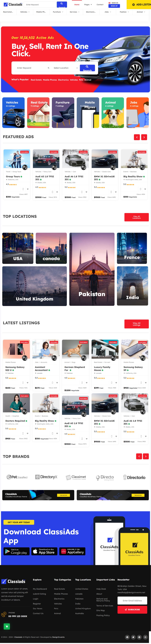Go to next Featured Ads slide arrow

[x=144, y=137]
